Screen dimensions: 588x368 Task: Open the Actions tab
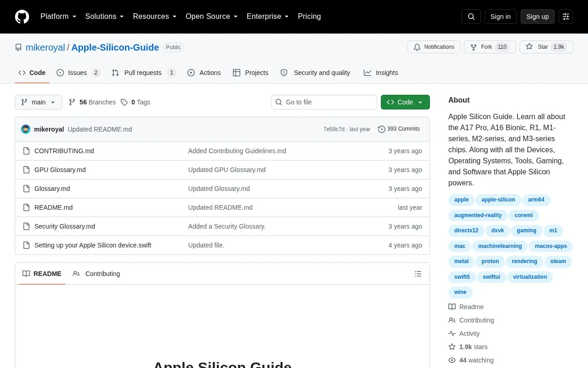(x=204, y=73)
